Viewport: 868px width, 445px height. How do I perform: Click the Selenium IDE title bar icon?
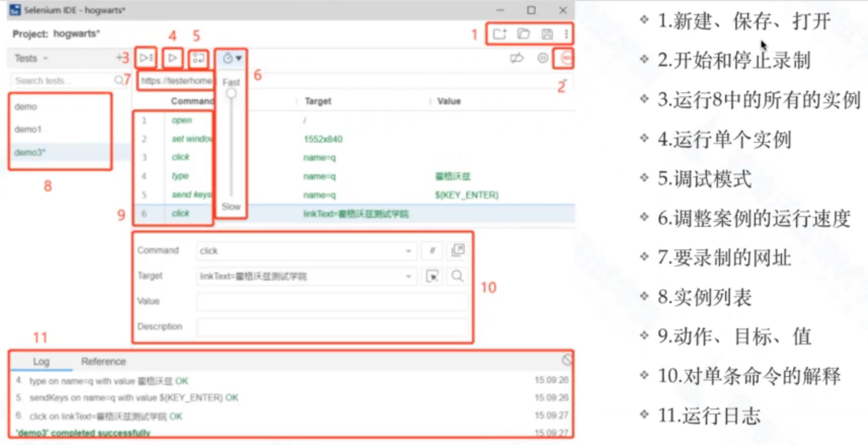pyautogui.click(x=15, y=10)
